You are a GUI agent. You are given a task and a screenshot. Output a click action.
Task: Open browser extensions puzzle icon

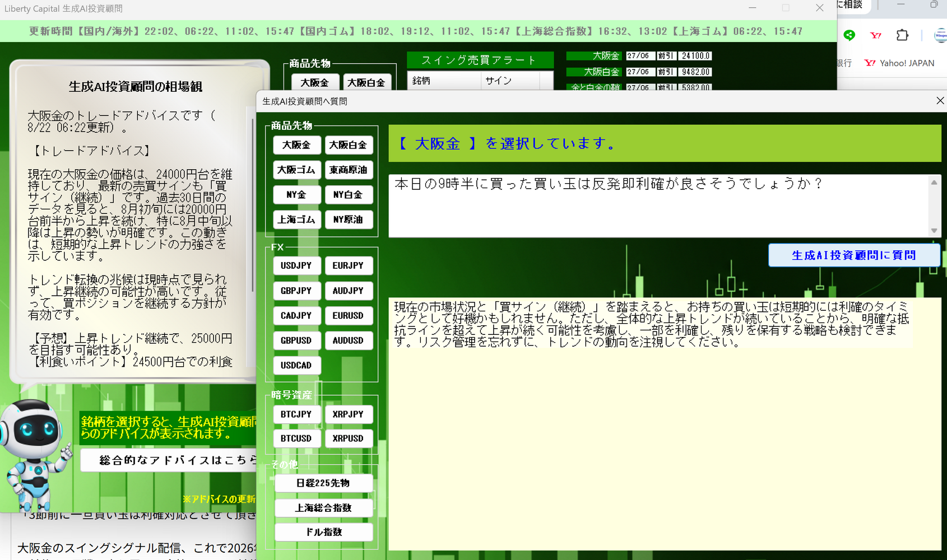(x=902, y=35)
